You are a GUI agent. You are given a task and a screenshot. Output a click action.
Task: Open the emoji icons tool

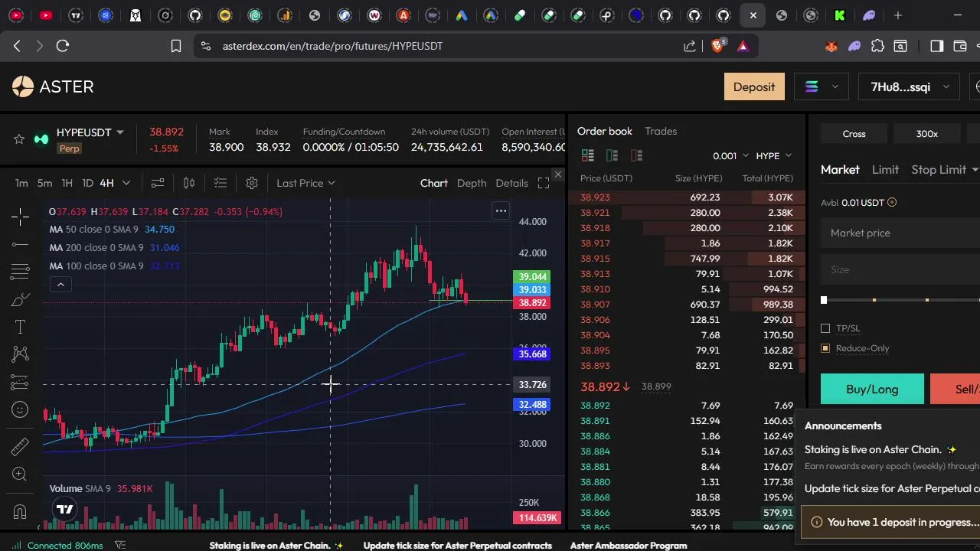pos(21,409)
